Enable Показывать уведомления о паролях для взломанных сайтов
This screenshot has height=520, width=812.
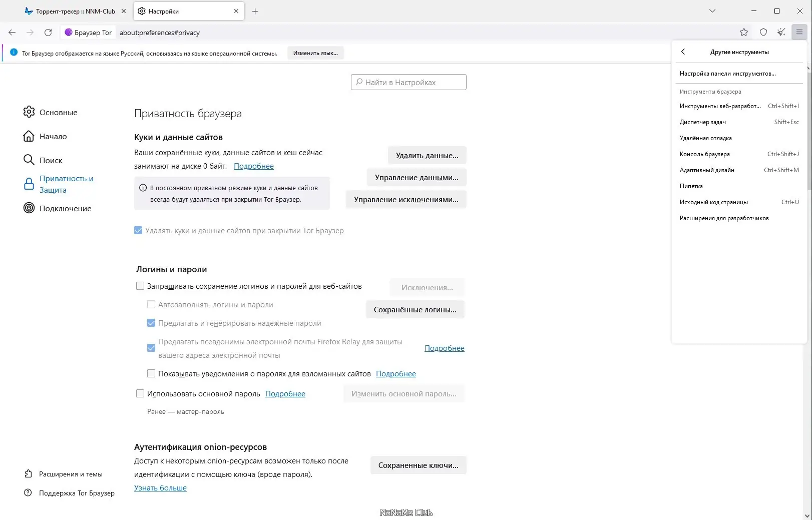[151, 374]
